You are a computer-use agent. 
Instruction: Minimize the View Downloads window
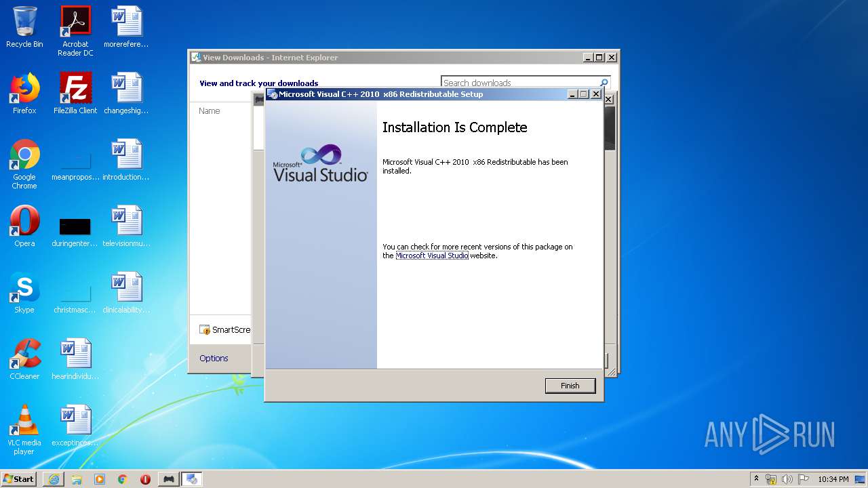point(588,58)
